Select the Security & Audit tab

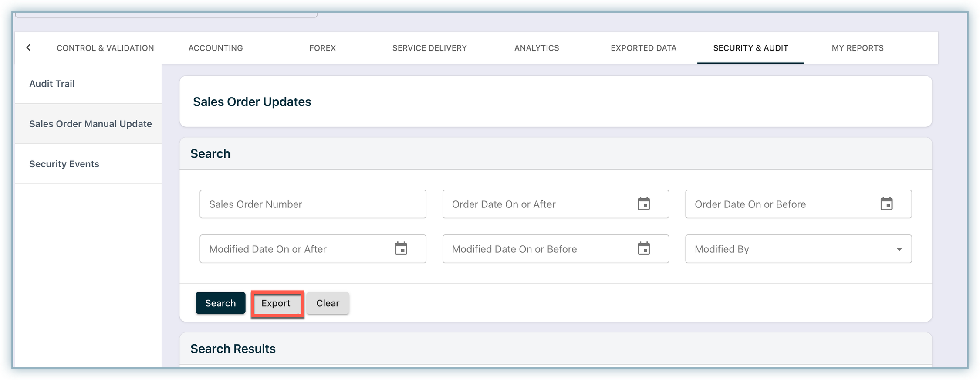[x=750, y=48]
